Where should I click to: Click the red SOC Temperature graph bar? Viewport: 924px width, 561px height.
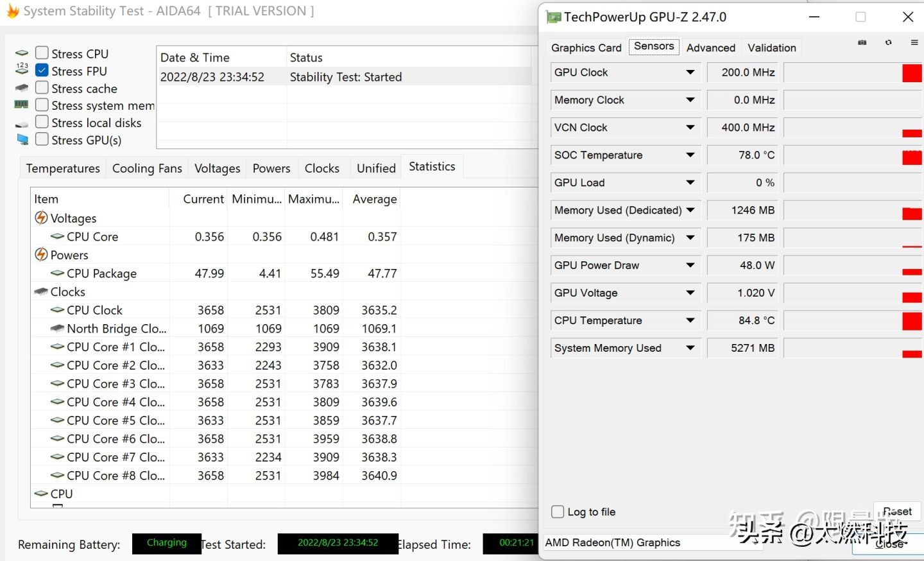911,157
